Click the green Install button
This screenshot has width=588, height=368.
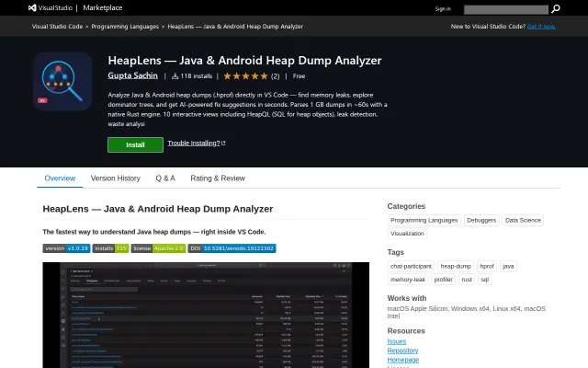(135, 145)
